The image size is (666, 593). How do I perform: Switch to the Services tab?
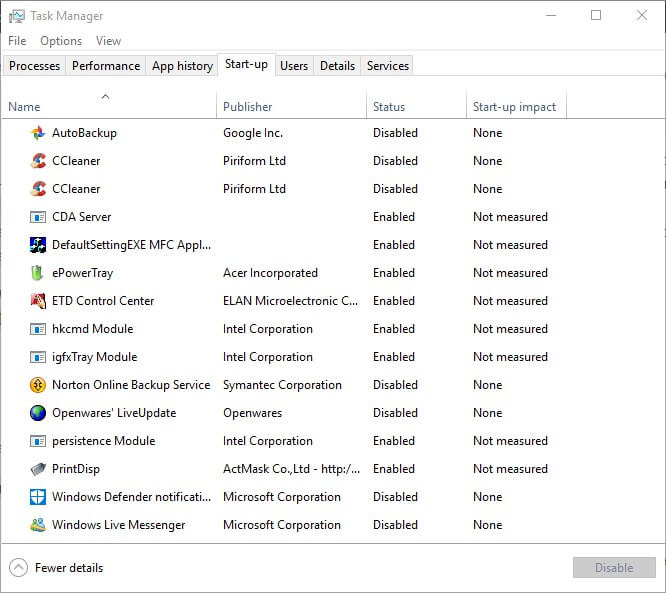[387, 66]
